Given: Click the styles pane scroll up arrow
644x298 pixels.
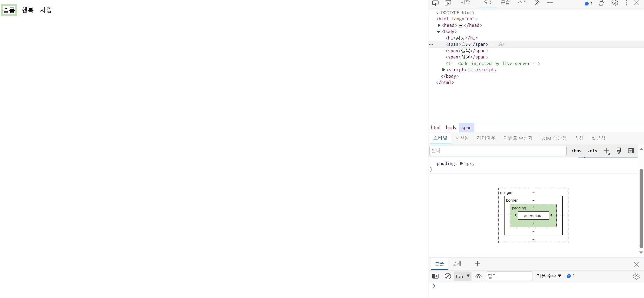Looking at the screenshot, I should [x=641, y=149].
